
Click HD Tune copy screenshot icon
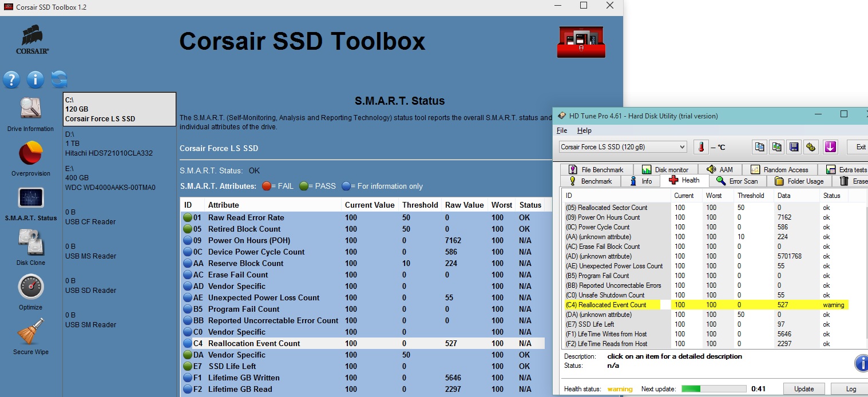pos(776,147)
